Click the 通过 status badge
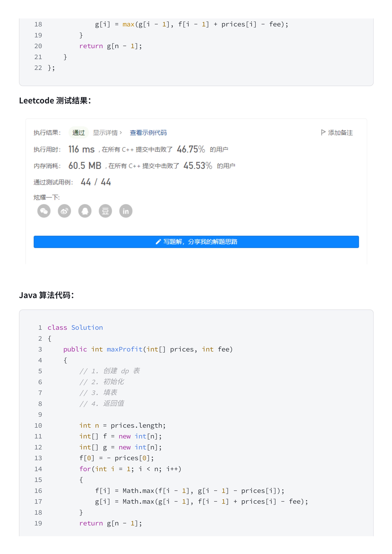Screen dimensions: 392x554 click(x=79, y=133)
